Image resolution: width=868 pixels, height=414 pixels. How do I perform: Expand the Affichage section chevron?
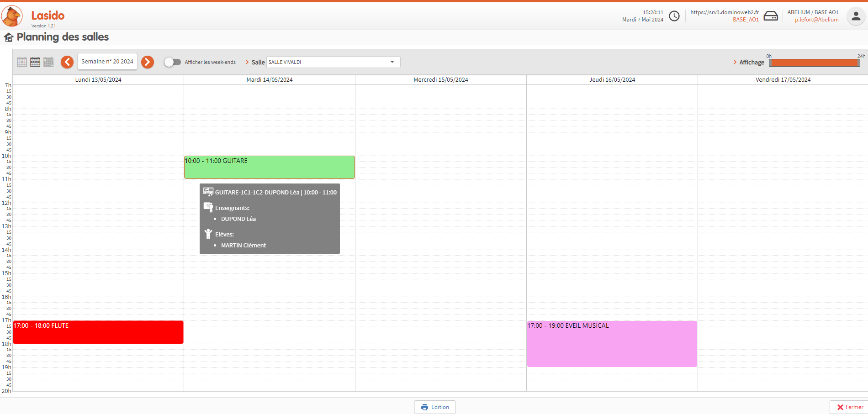735,62
